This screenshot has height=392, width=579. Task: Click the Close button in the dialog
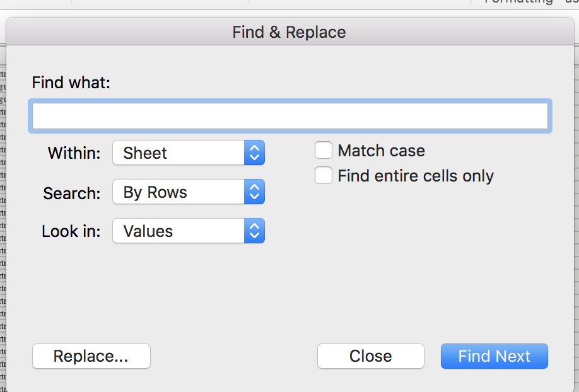coord(370,356)
